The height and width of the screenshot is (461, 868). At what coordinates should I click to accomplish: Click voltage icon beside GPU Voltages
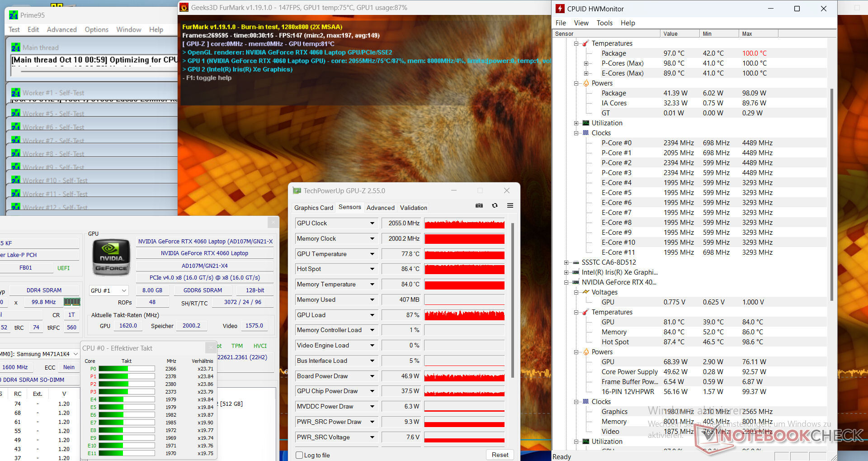pos(586,292)
